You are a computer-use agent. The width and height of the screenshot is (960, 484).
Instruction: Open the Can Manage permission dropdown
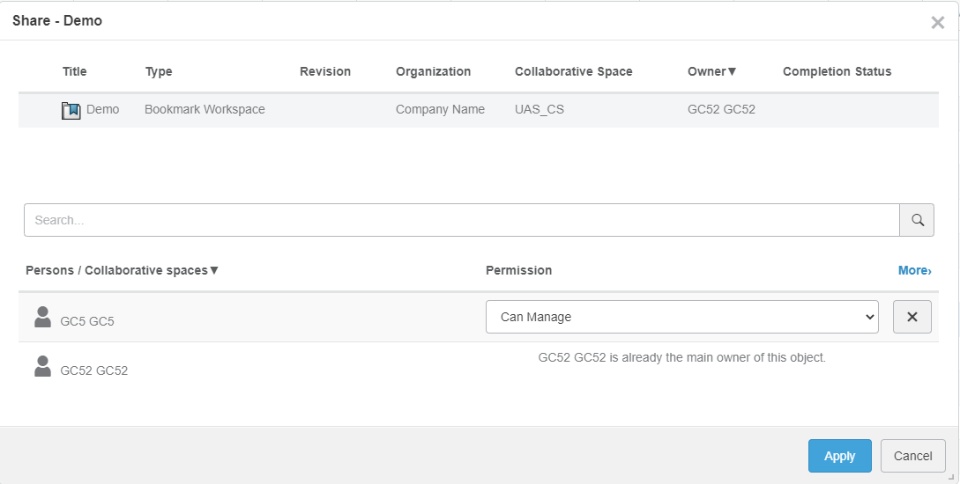(x=682, y=317)
